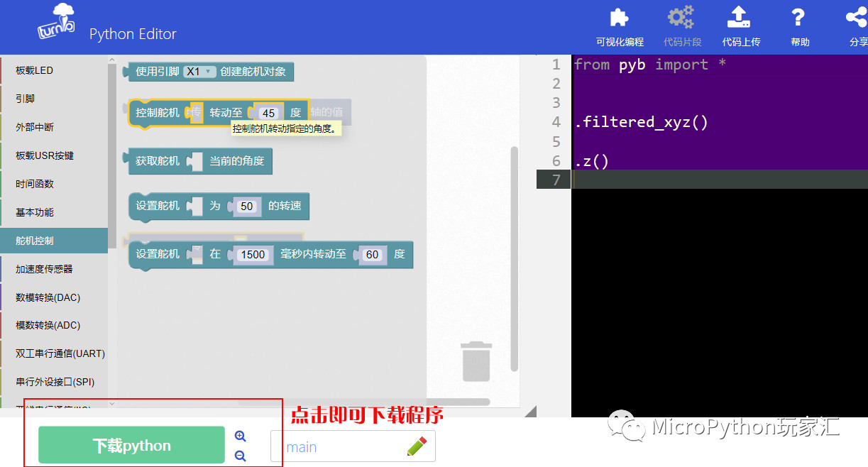
Task: Click the 设置舵机 为 的转速 block label
Action: coord(219,207)
